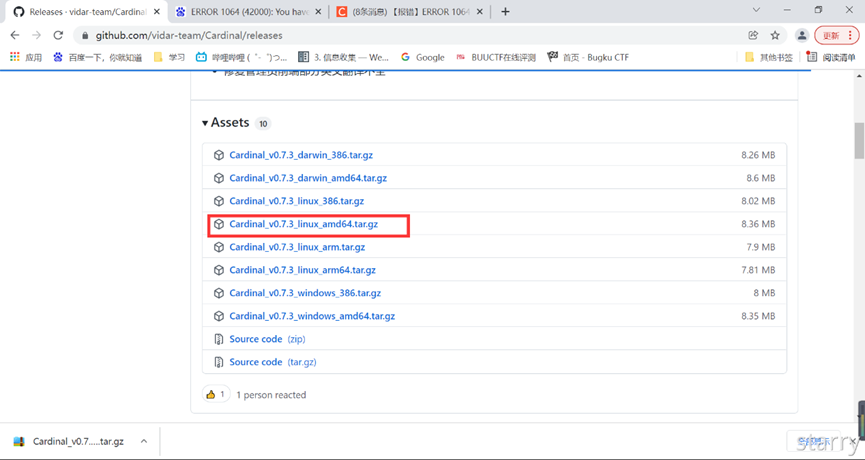The width and height of the screenshot is (865, 460).
Task: Download Cardinal_v0.7.3_windows_386.tar.gz
Action: coord(305,293)
